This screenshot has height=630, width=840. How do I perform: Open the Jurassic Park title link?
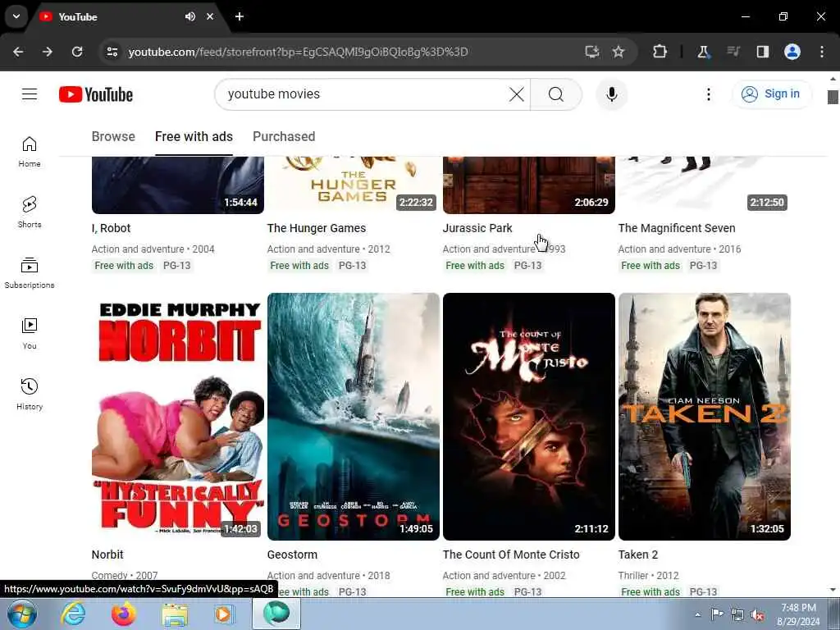click(x=477, y=228)
